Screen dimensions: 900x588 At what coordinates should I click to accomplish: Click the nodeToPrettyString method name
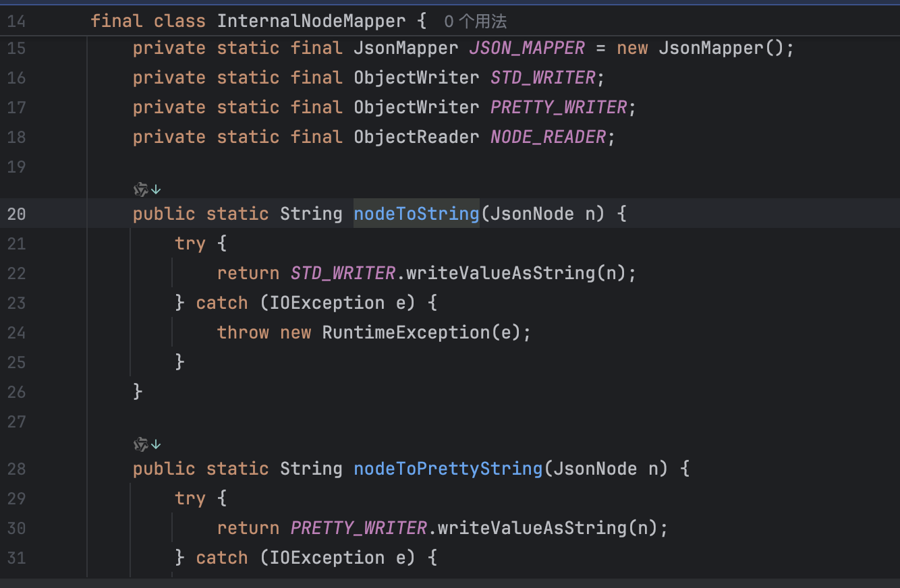click(448, 469)
